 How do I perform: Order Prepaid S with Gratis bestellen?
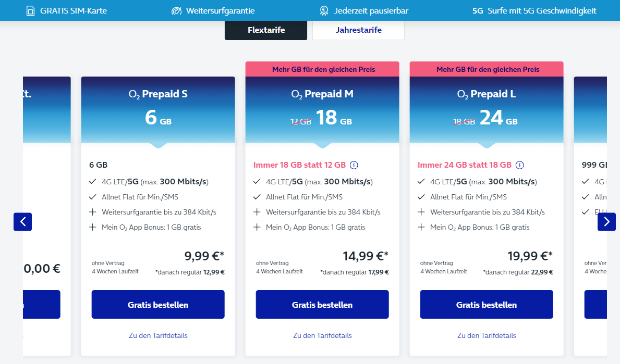158,305
